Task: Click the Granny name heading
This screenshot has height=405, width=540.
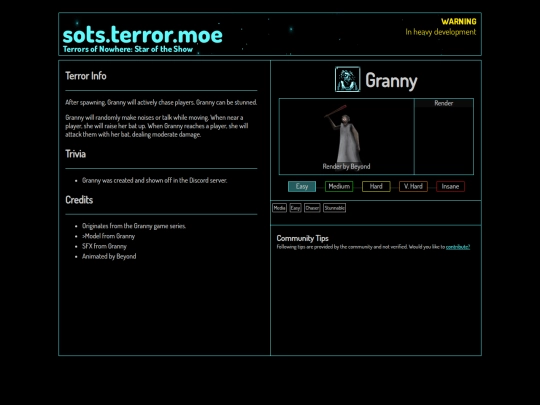Action: [x=391, y=81]
